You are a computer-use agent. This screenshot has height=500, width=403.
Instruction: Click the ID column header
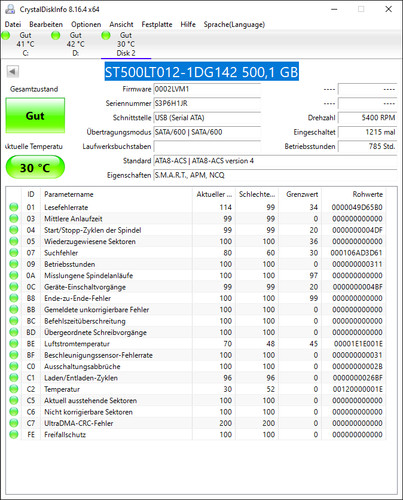point(31,194)
